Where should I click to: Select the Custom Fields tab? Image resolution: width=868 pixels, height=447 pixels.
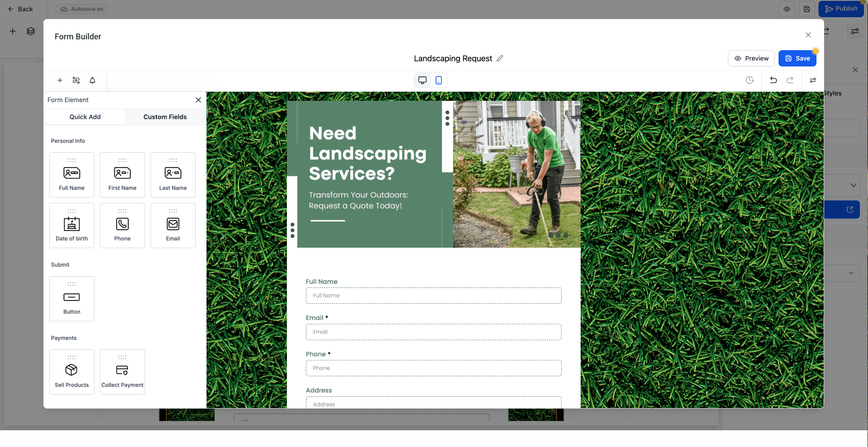(x=165, y=117)
